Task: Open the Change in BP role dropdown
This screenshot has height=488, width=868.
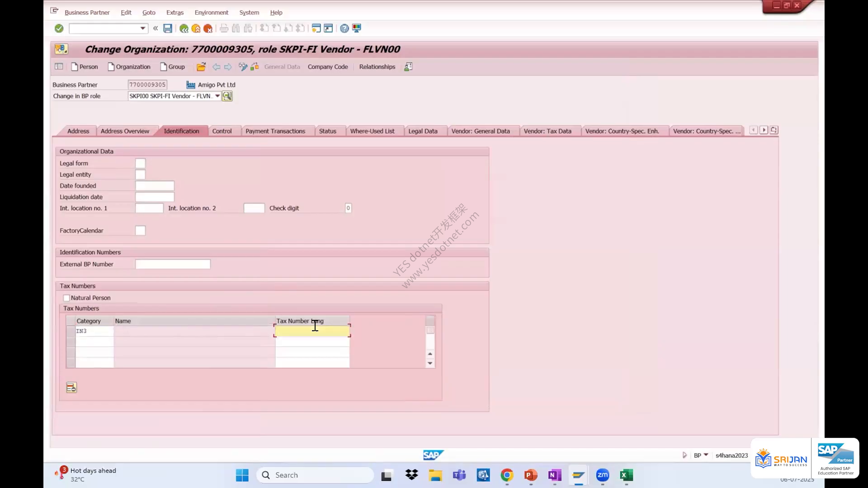Action: (217, 96)
